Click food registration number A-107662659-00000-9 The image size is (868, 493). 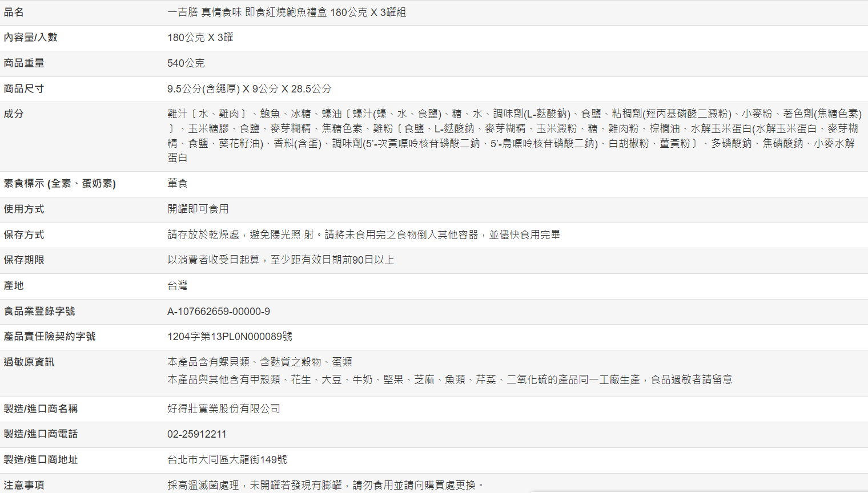click(x=219, y=312)
